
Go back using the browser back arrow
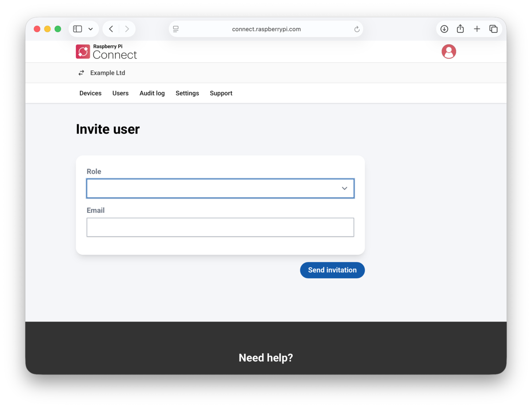tap(111, 29)
